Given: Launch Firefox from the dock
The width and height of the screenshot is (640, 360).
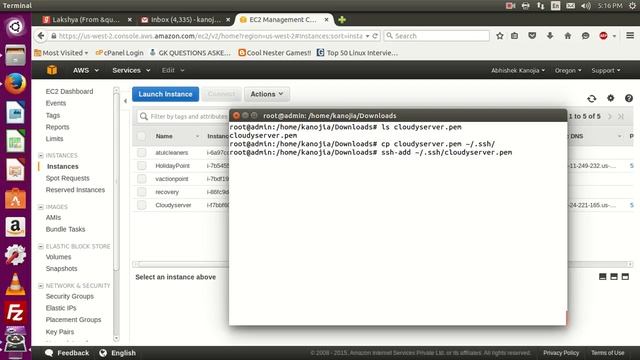Looking at the screenshot, I should tap(15, 84).
